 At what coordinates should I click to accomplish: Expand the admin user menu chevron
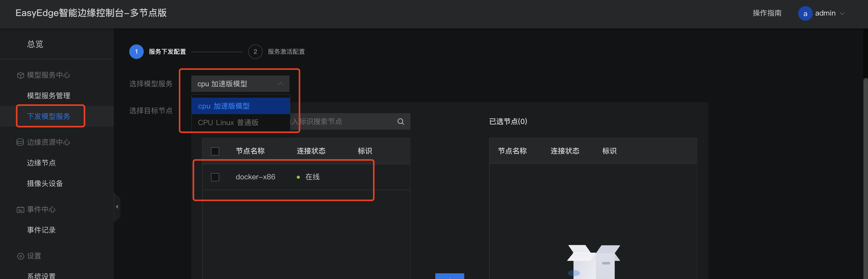(x=842, y=13)
